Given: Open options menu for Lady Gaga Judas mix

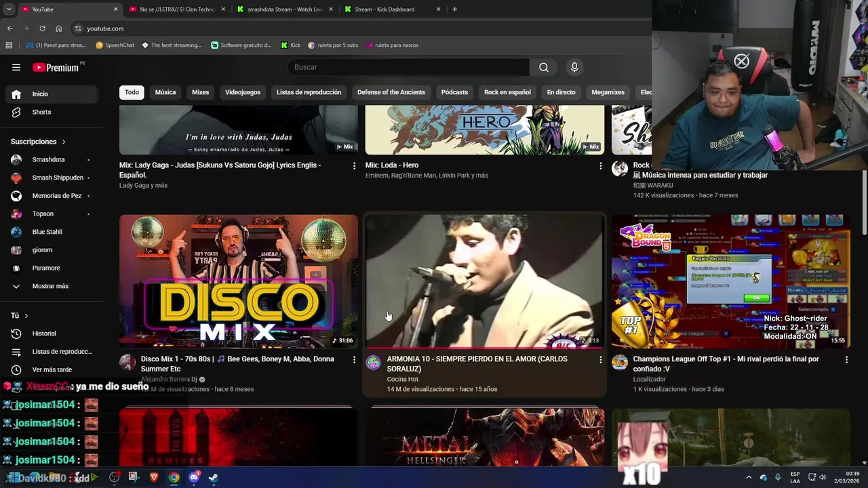Looking at the screenshot, I should pyautogui.click(x=354, y=165).
